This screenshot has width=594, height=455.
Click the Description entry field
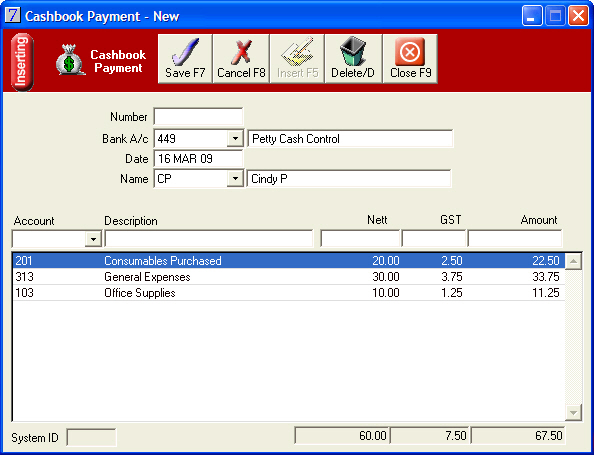pos(209,239)
